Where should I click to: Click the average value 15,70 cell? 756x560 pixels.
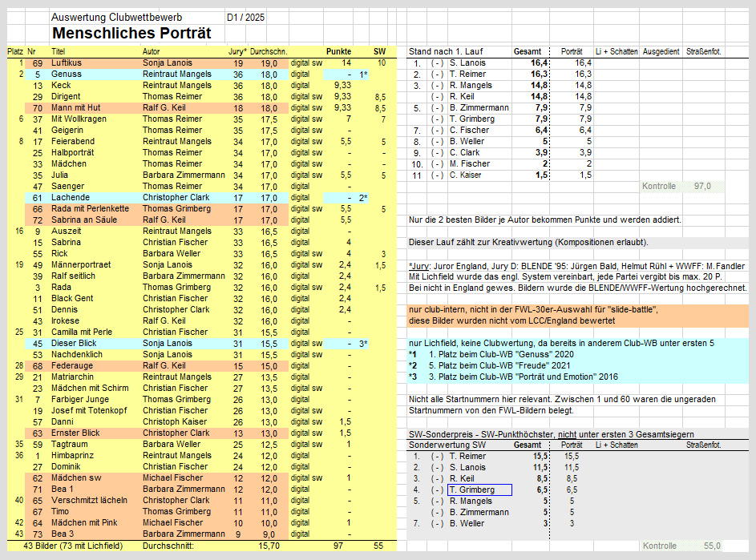click(x=267, y=546)
